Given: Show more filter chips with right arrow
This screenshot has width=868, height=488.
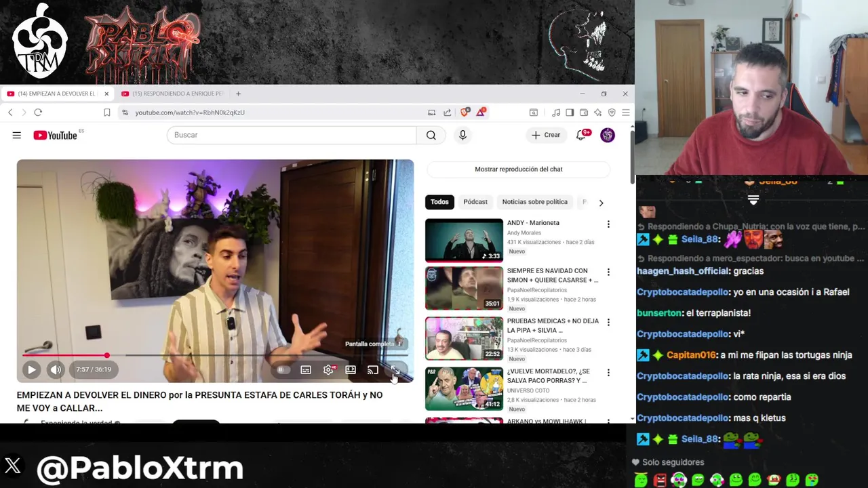Looking at the screenshot, I should click(x=601, y=202).
